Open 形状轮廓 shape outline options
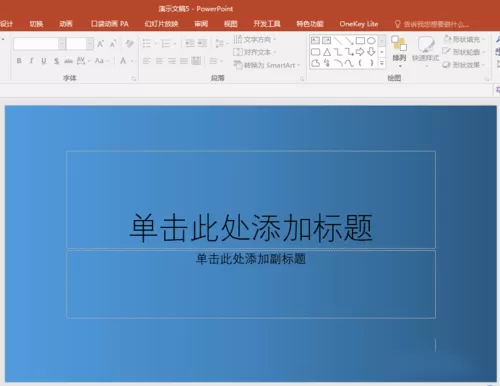Viewport: 500px width, 386px height. tap(464, 52)
